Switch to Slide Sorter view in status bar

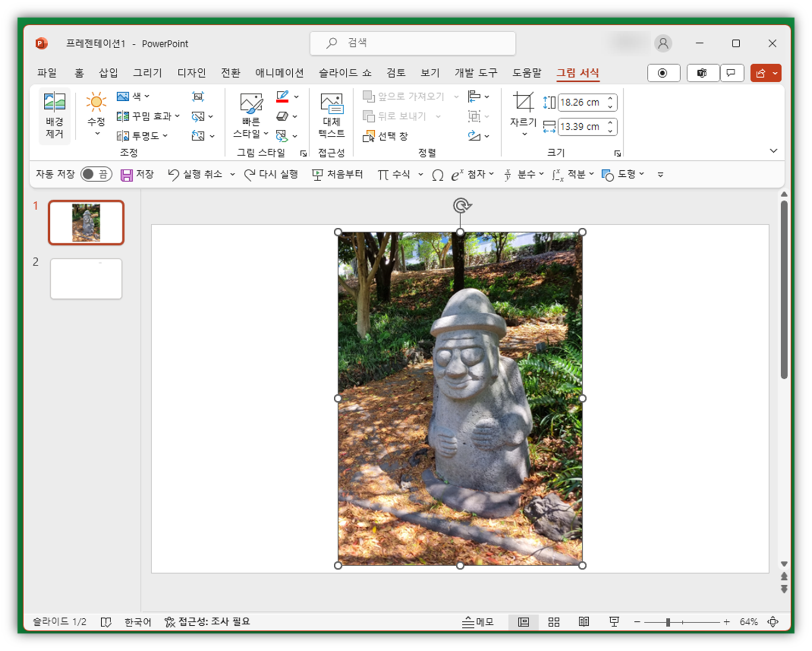click(553, 621)
